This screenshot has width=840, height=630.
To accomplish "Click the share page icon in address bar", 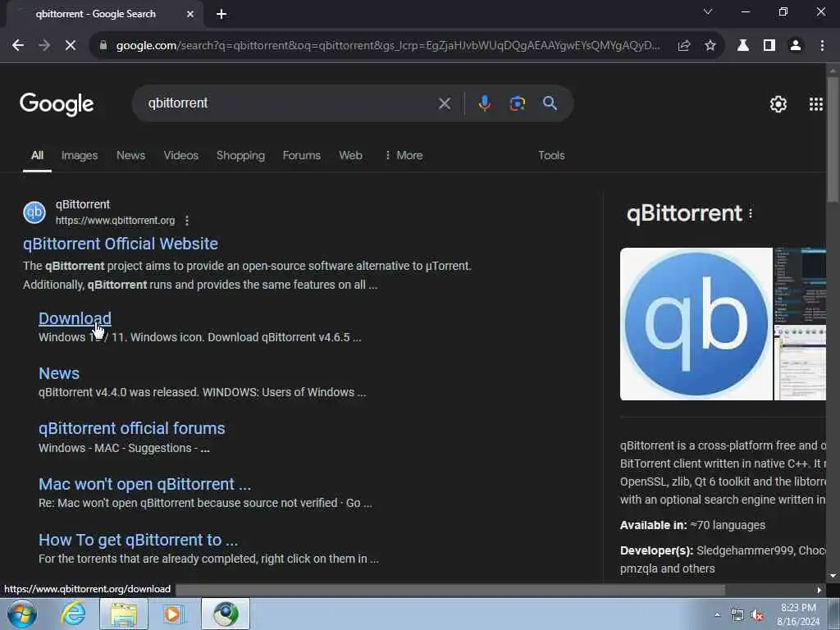I will [x=683, y=46].
